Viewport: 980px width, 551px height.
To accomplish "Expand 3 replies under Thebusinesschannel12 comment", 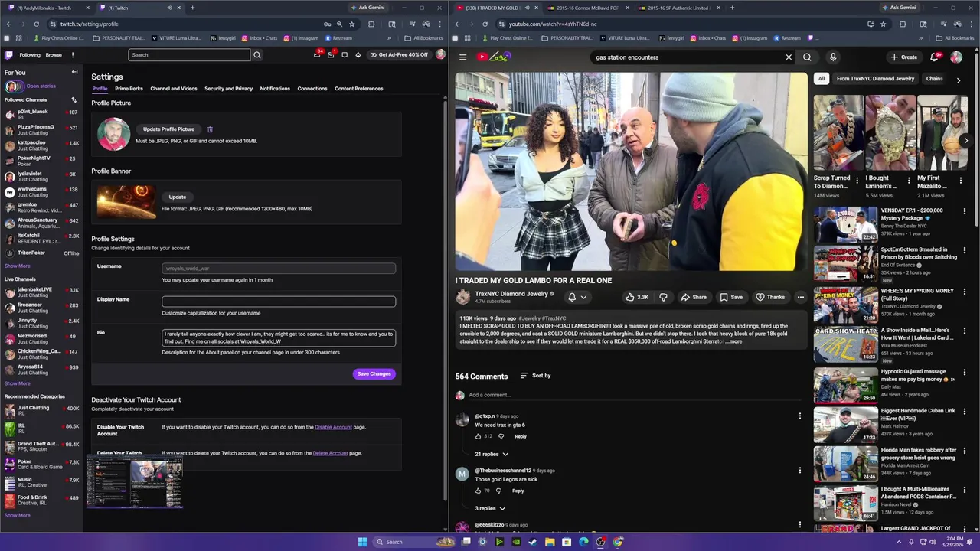I will point(490,508).
